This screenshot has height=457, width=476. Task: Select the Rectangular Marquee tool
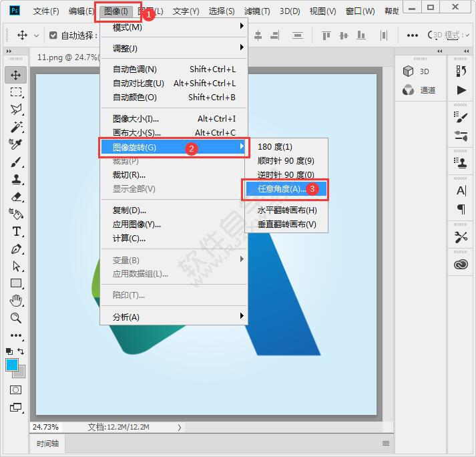[16, 92]
